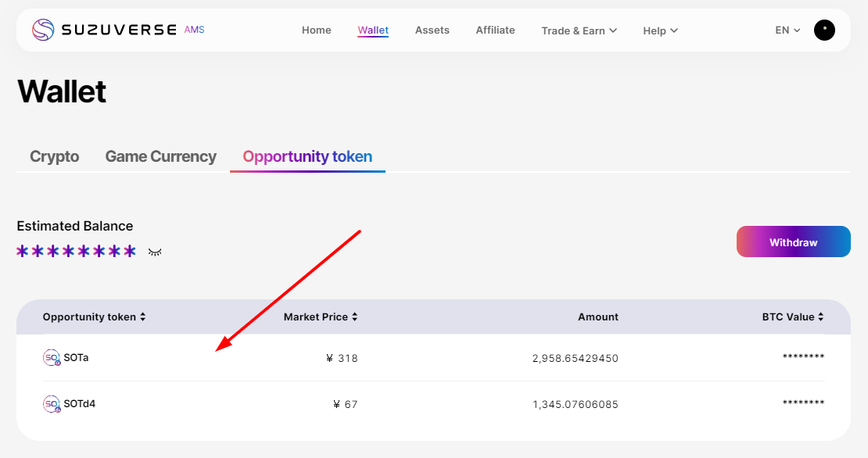Go to the Home page
Screen dimensions: 868x458
[317, 30]
